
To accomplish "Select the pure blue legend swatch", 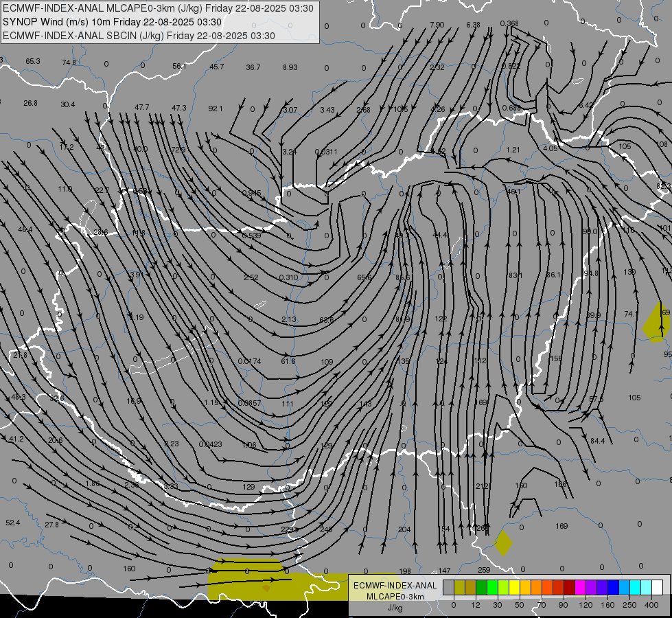I will pos(614,588).
